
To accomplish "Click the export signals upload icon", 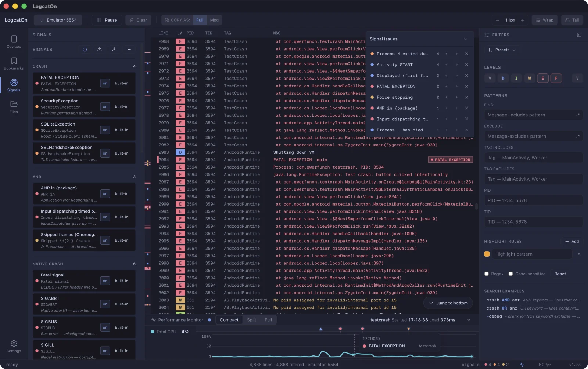I will pyautogui.click(x=100, y=50).
